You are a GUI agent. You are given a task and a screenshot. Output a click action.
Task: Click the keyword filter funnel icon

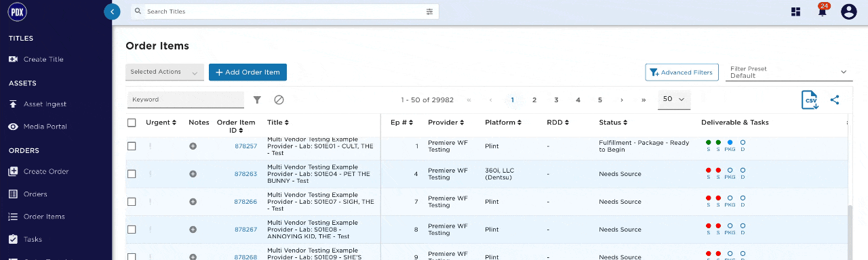click(257, 100)
